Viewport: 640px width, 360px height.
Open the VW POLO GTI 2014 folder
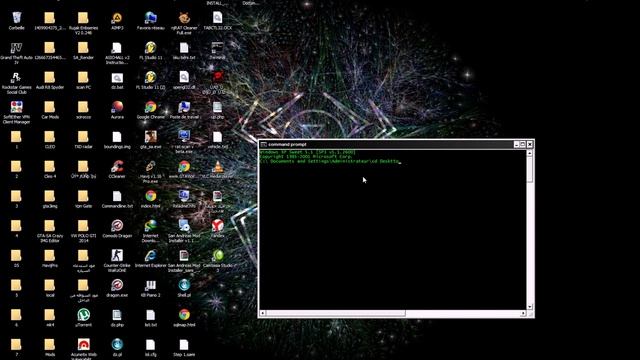click(x=84, y=226)
